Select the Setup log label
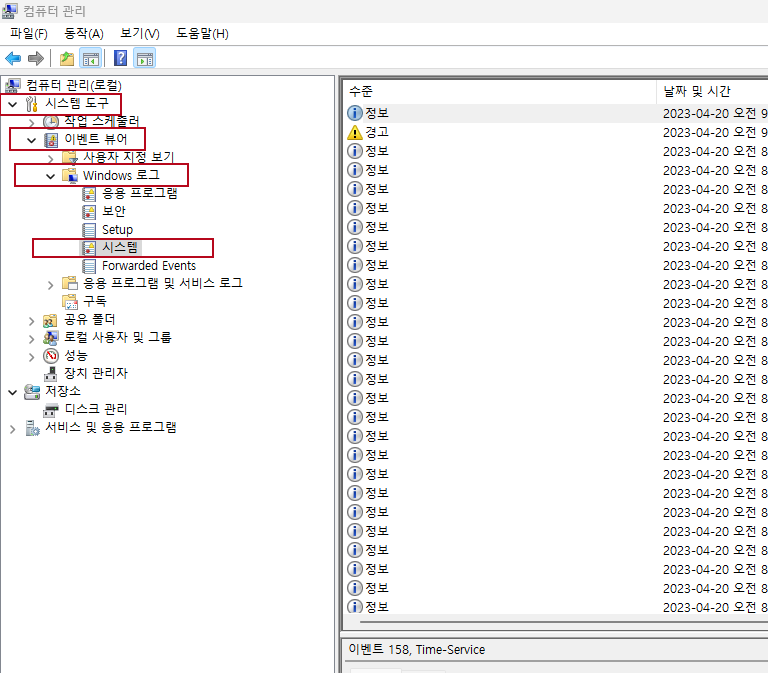768x673 pixels. coord(117,230)
